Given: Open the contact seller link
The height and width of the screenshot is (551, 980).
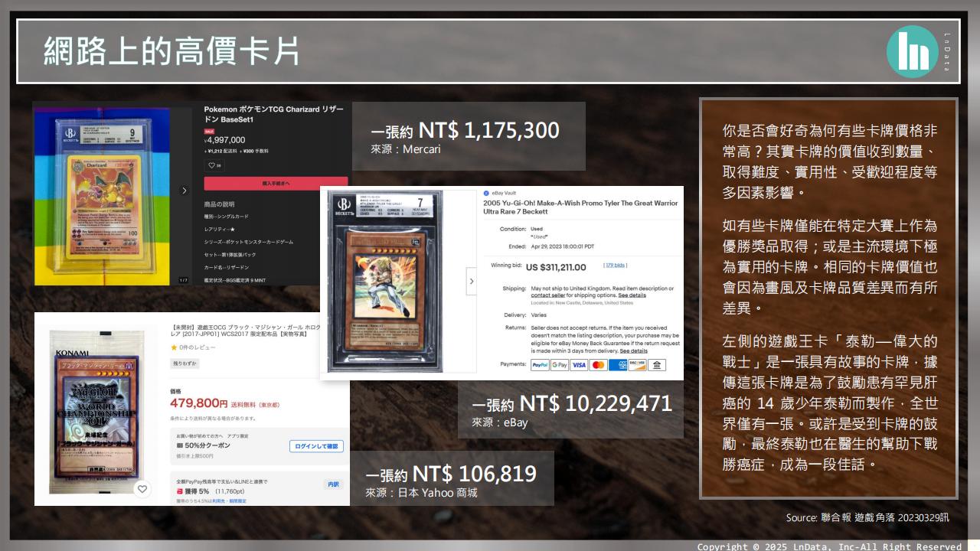Looking at the screenshot, I should [x=548, y=295].
